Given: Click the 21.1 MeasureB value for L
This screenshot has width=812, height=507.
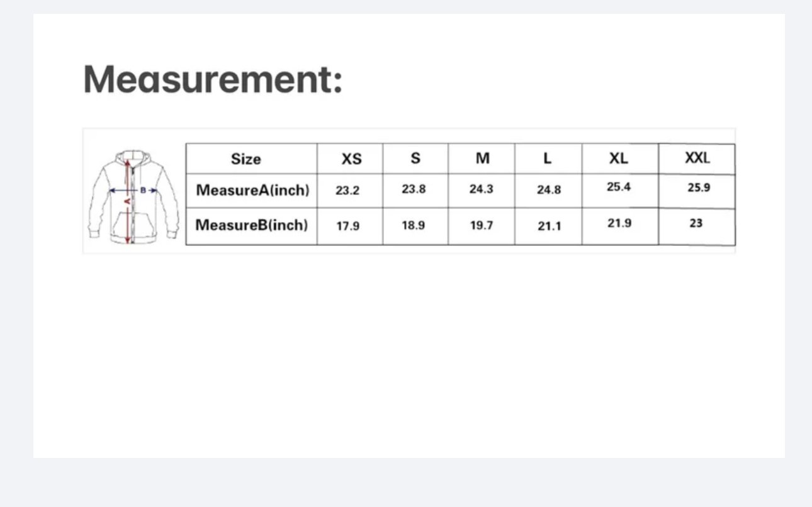Looking at the screenshot, I should pos(549,226).
